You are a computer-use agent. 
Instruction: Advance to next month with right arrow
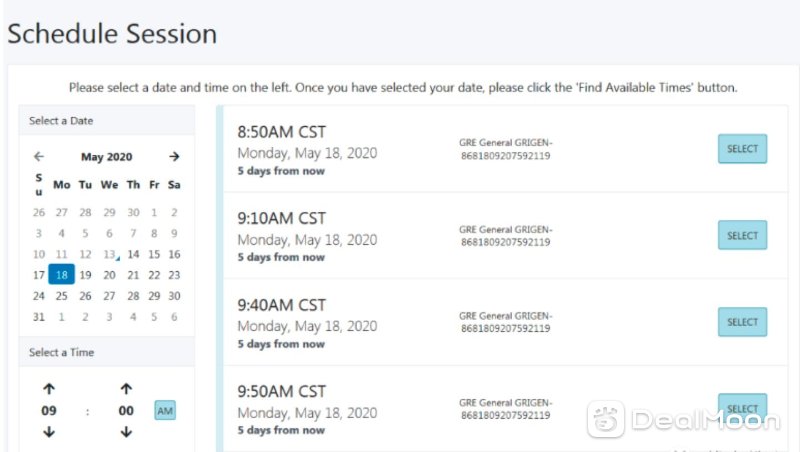pyautogui.click(x=174, y=157)
